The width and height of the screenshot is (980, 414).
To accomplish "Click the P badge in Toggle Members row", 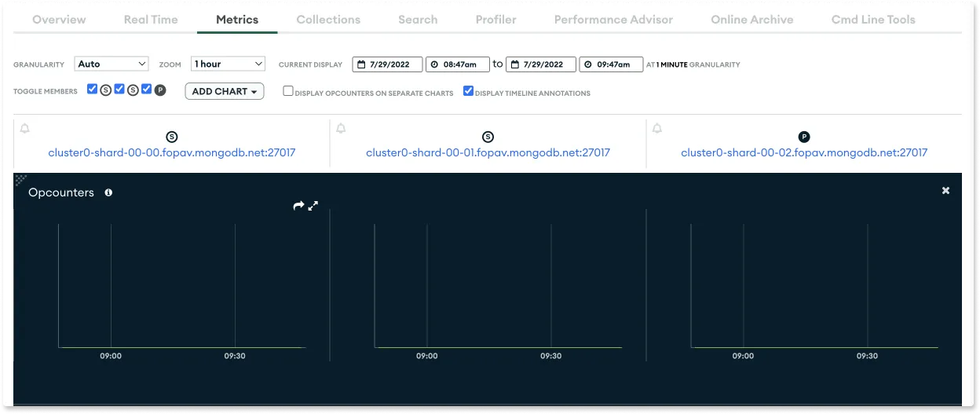I will pos(160,90).
